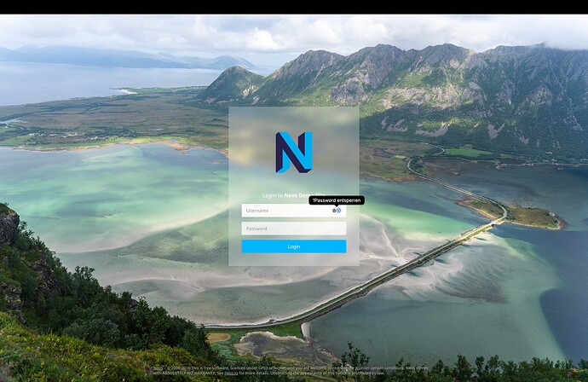Open the Neos link in footer

(158, 368)
